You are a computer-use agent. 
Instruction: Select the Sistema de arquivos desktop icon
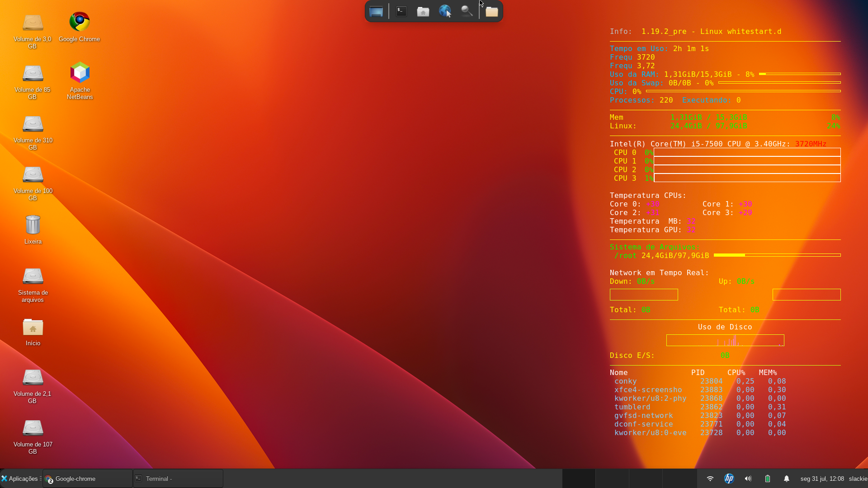pyautogui.click(x=33, y=284)
